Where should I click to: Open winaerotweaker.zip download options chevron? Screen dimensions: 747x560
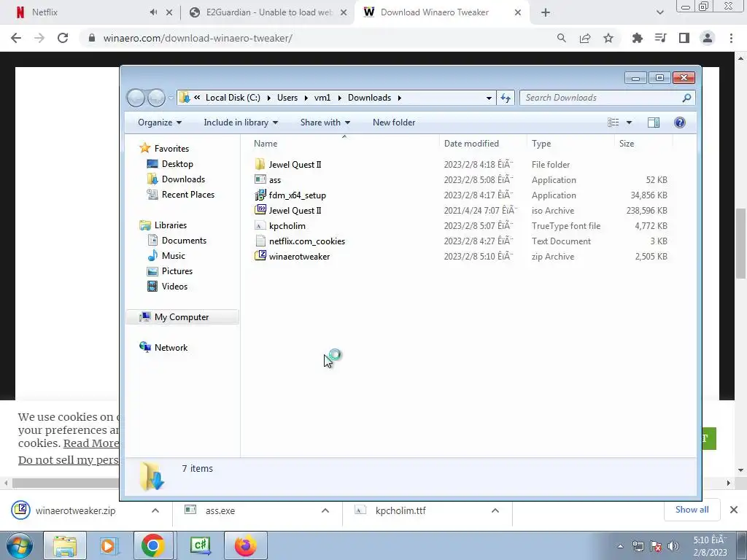point(155,510)
